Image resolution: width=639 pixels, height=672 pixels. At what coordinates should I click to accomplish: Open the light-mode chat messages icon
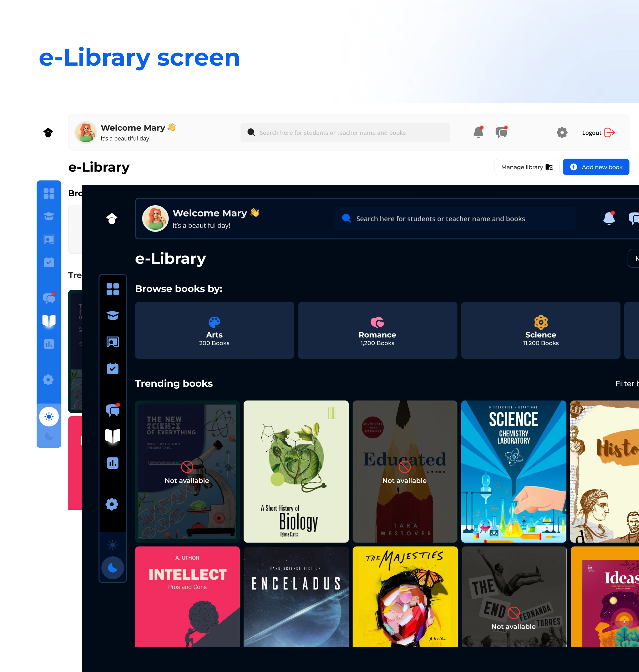coord(502,132)
